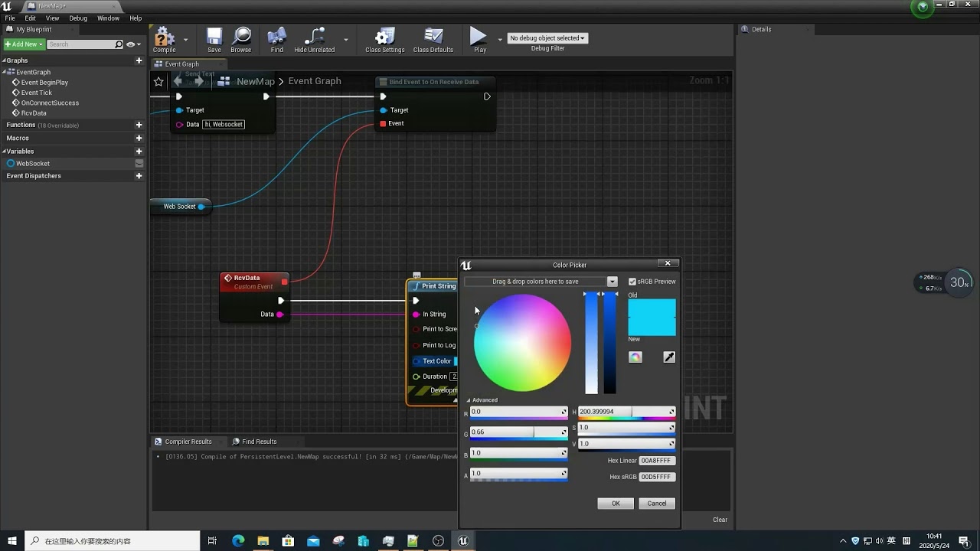The height and width of the screenshot is (551, 980).
Task: Cancel the Color Picker dialog
Action: (x=657, y=504)
